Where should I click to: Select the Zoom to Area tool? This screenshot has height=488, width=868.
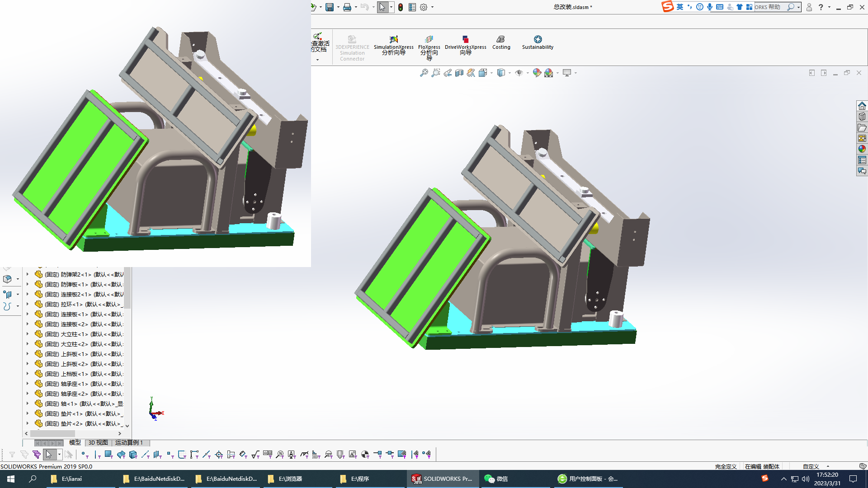(435, 73)
